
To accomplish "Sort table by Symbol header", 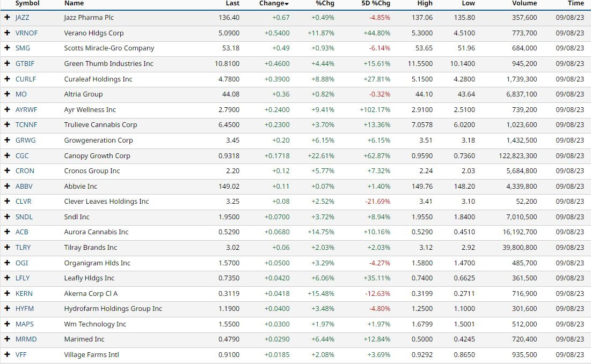I will tap(27, 3).
